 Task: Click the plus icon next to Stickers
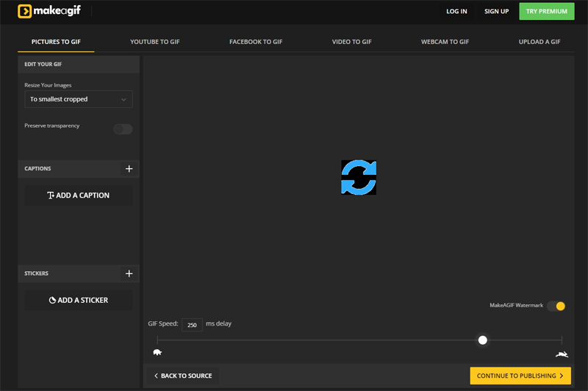[129, 273]
